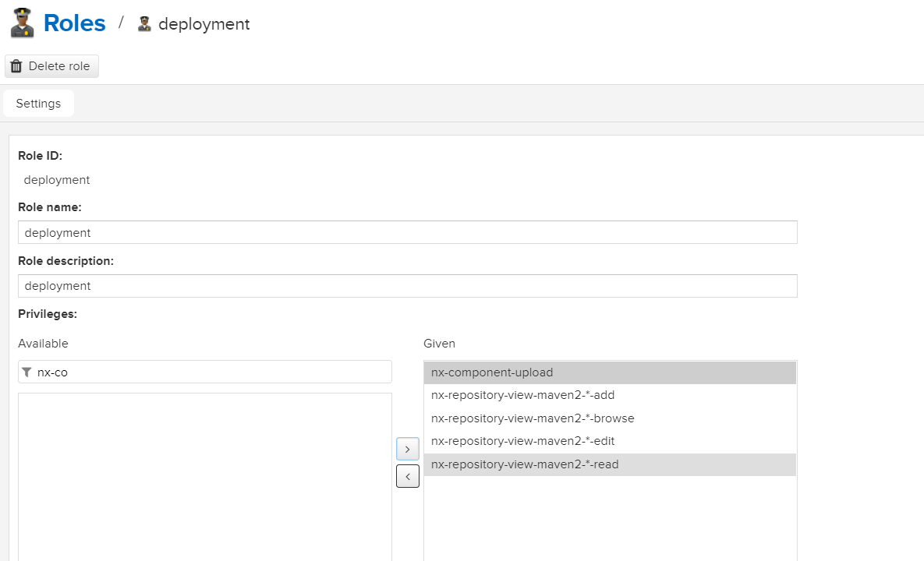924x561 pixels.
Task: Select nx-repository-view-maven2-*-read privilege
Action: 610,464
